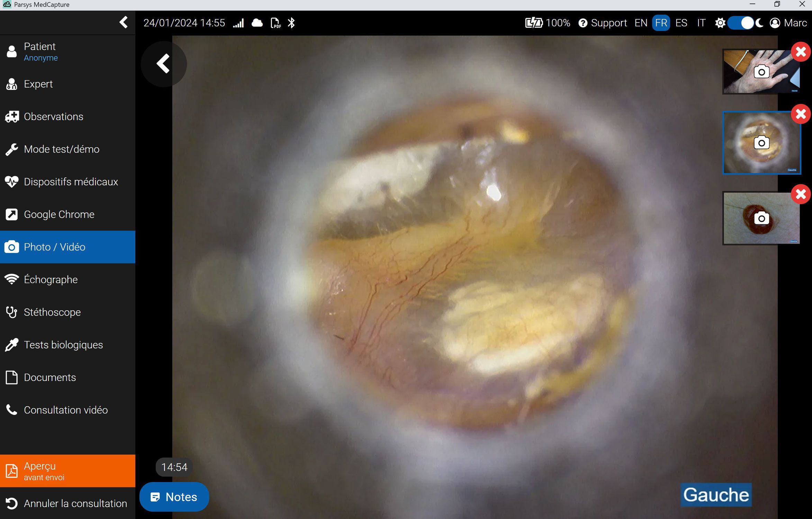The height and width of the screenshot is (519, 812).
Task: Delete the hand photo thumbnail
Action: click(x=800, y=52)
